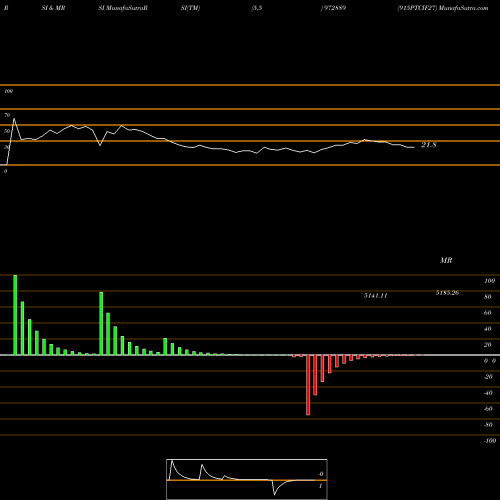500x500 pixels.
Task: Click the MR axis label 40
Action: pyautogui.click(x=488, y=329)
